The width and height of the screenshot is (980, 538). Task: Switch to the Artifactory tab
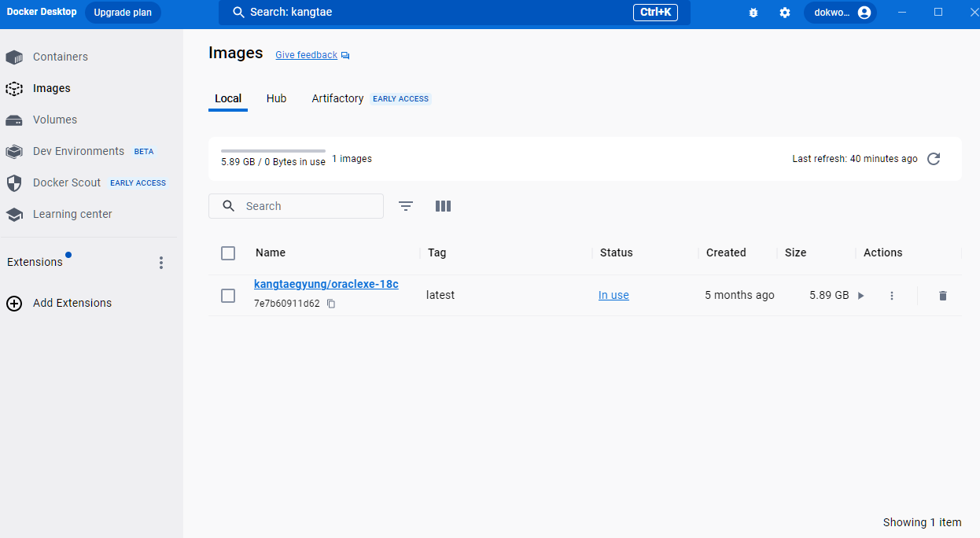[x=337, y=98]
